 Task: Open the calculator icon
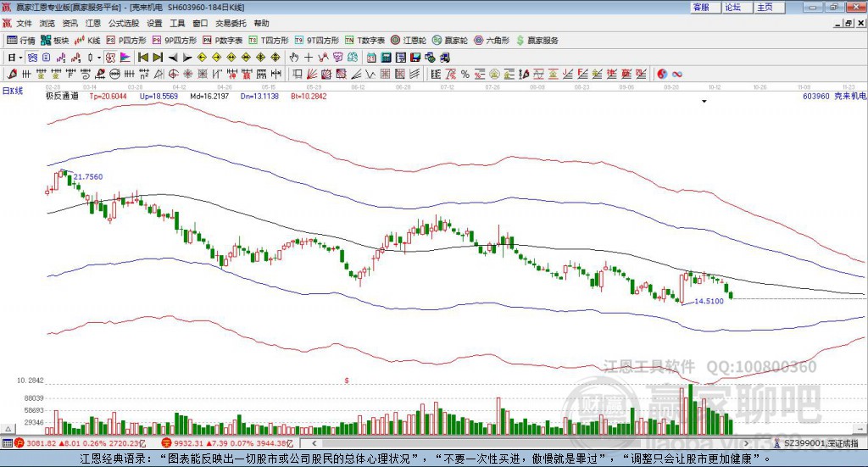pos(386,58)
